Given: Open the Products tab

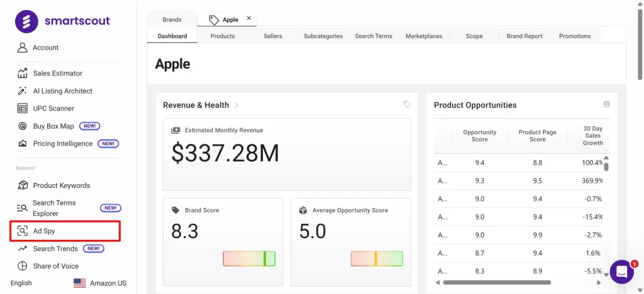Looking at the screenshot, I should click(x=223, y=36).
